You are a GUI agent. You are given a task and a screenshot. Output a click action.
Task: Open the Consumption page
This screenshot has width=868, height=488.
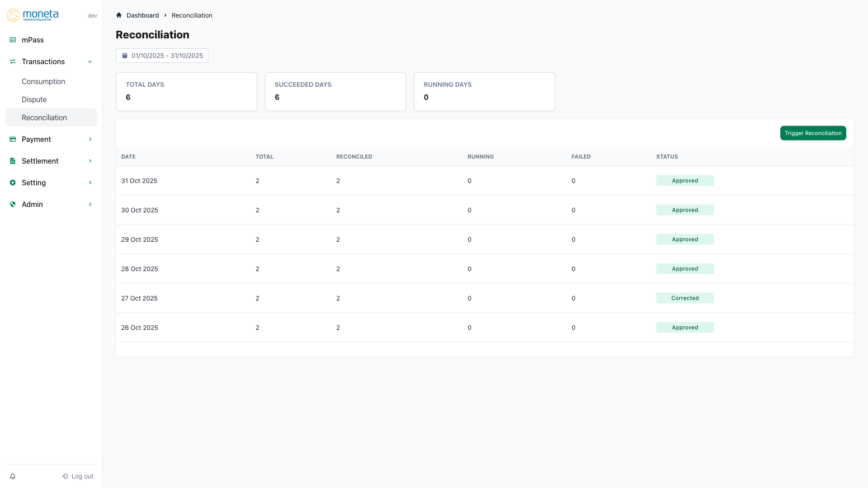click(x=43, y=81)
